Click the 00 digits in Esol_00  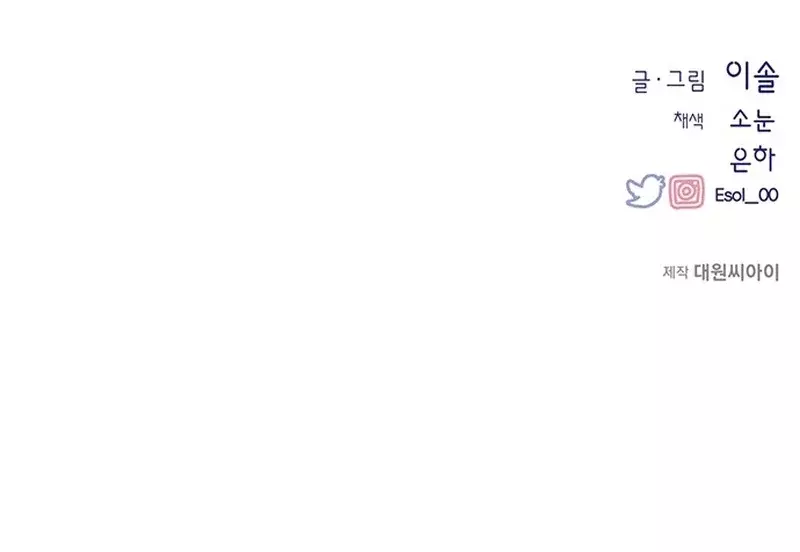pyautogui.click(x=768, y=195)
